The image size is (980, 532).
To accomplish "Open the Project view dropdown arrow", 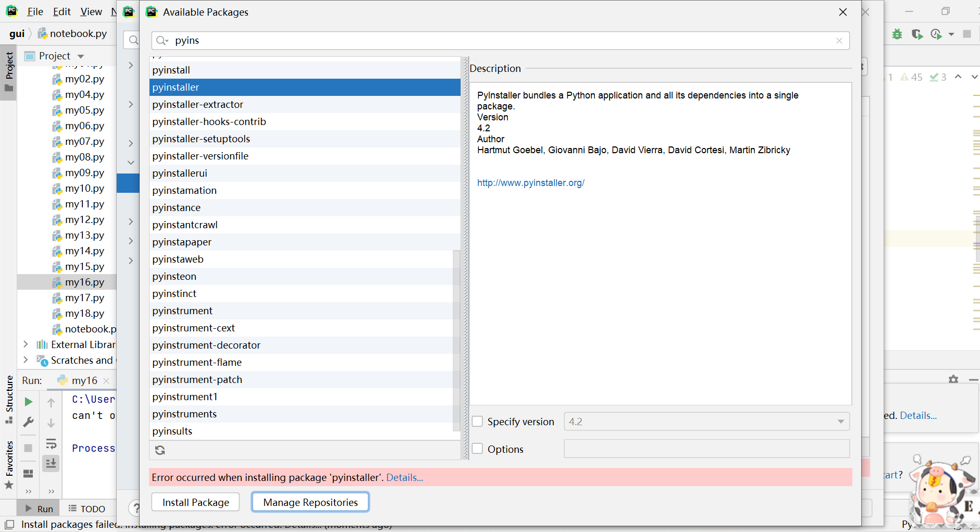I will [x=81, y=56].
